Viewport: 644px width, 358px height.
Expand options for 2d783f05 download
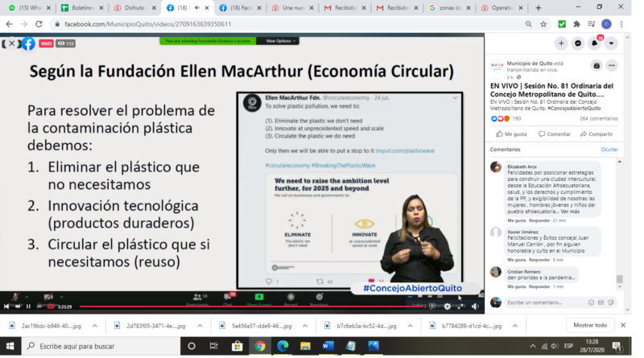(200, 326)
